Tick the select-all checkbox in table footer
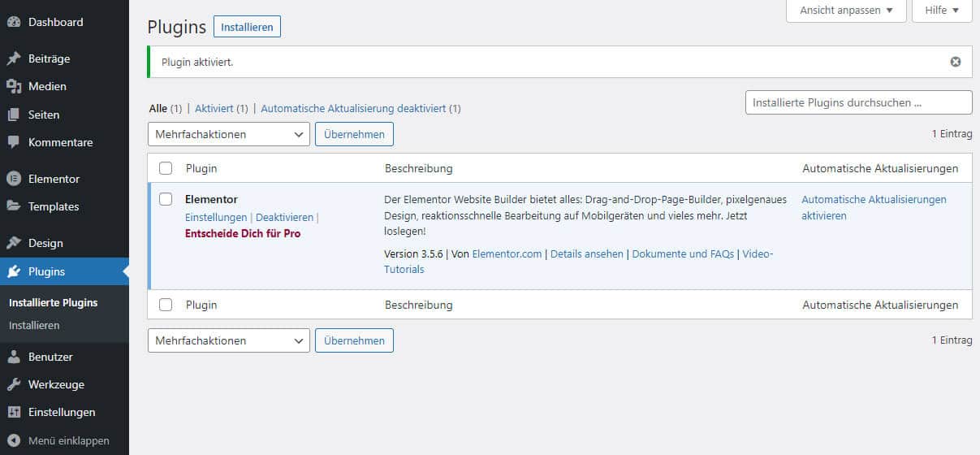 click(x=166, y=305)
